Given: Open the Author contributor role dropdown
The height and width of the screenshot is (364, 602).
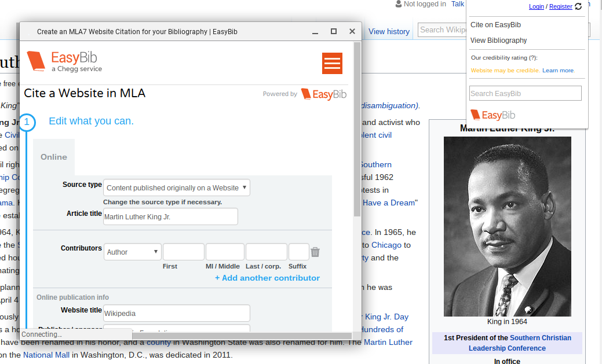Looking at the screenshot, I should (133, 252).
